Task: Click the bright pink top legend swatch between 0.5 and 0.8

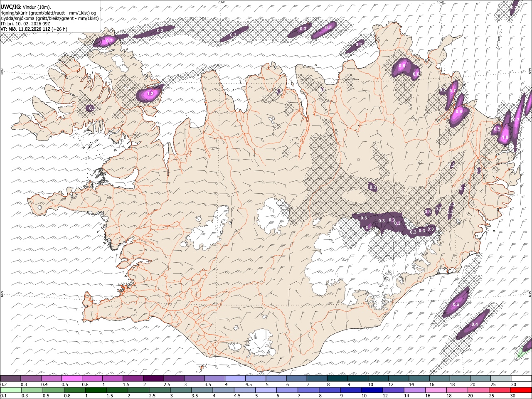Action: coord(71,379)
